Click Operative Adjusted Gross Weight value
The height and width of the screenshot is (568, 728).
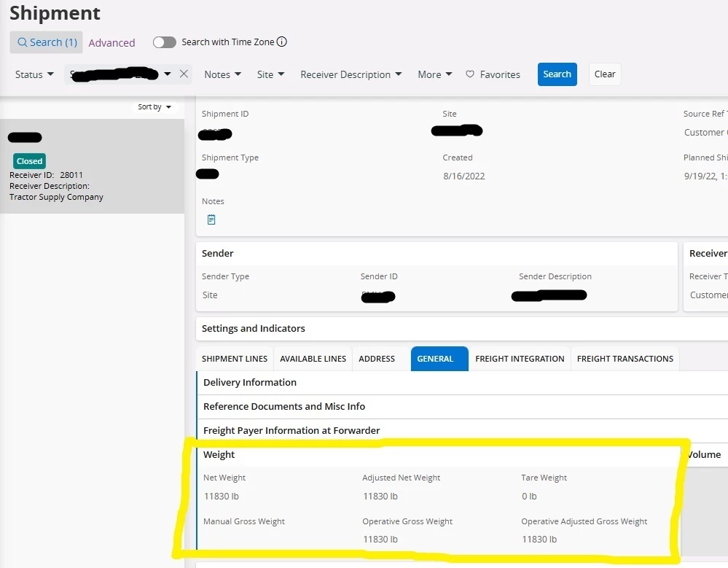539,540
